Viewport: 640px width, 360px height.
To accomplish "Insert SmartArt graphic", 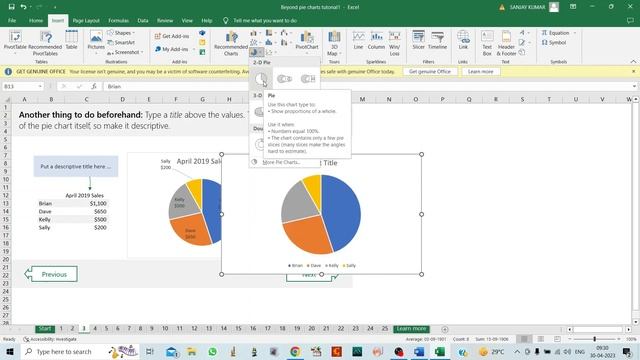I will coord(121,42).
